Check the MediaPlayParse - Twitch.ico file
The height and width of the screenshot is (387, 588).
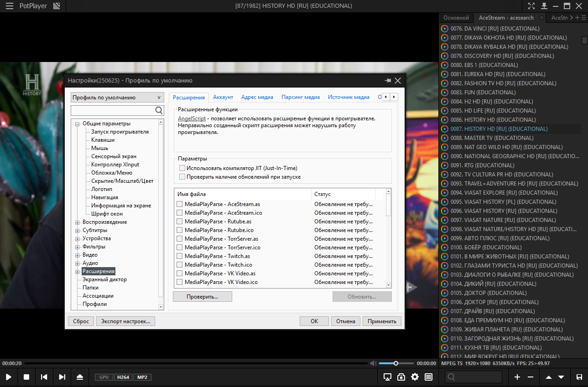pyautogui.click(x=180, y=265)
